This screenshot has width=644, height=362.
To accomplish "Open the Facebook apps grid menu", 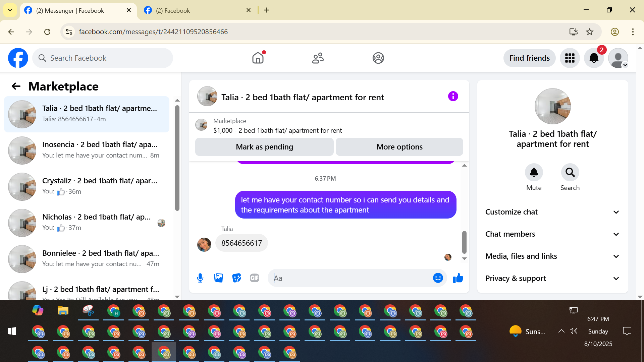I will (x=570, y=58).
